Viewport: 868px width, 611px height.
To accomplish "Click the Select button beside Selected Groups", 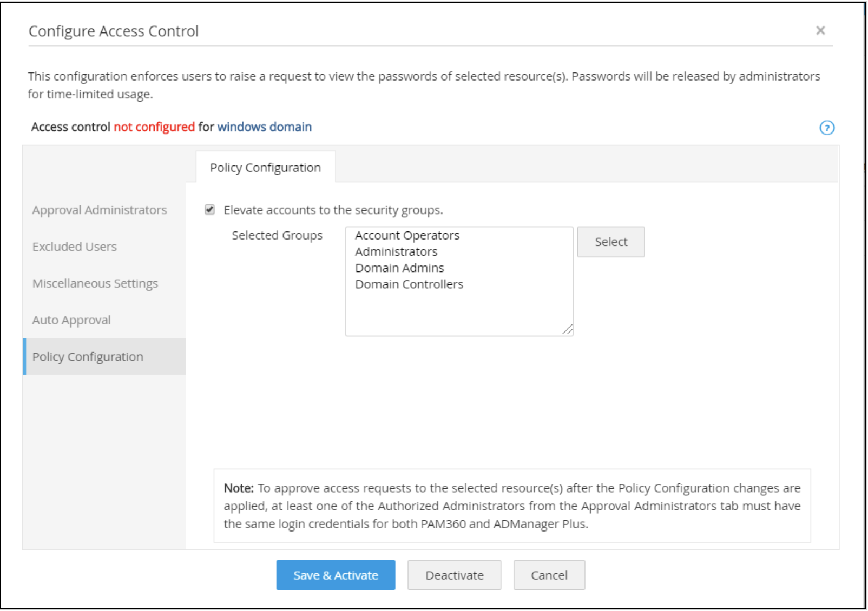I will point(610,242).
